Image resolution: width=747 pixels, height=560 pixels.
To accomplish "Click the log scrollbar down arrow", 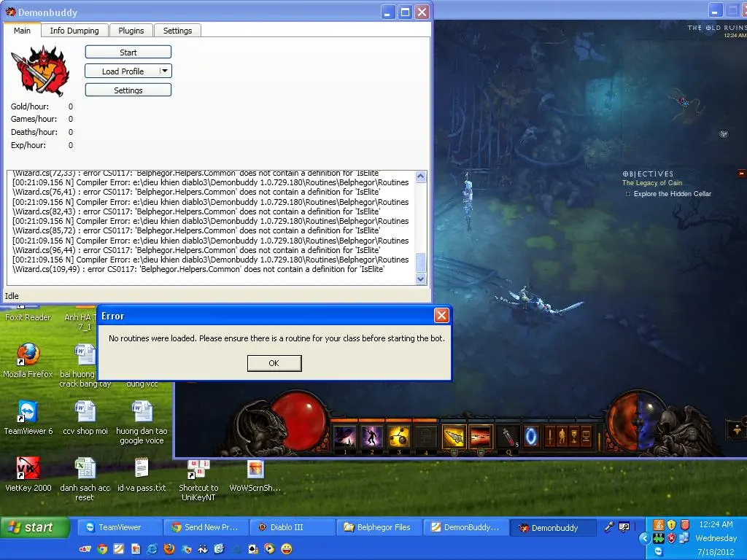I will tap(421, 279).
